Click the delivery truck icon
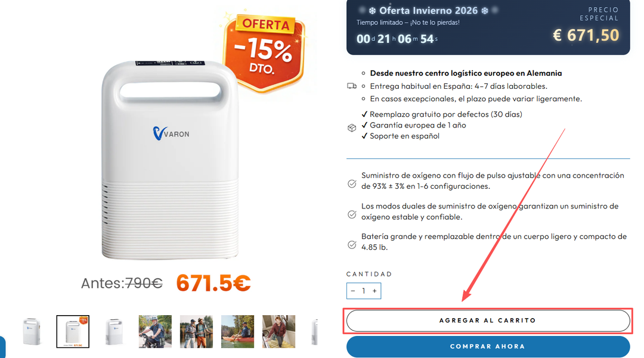 (352, 86)
